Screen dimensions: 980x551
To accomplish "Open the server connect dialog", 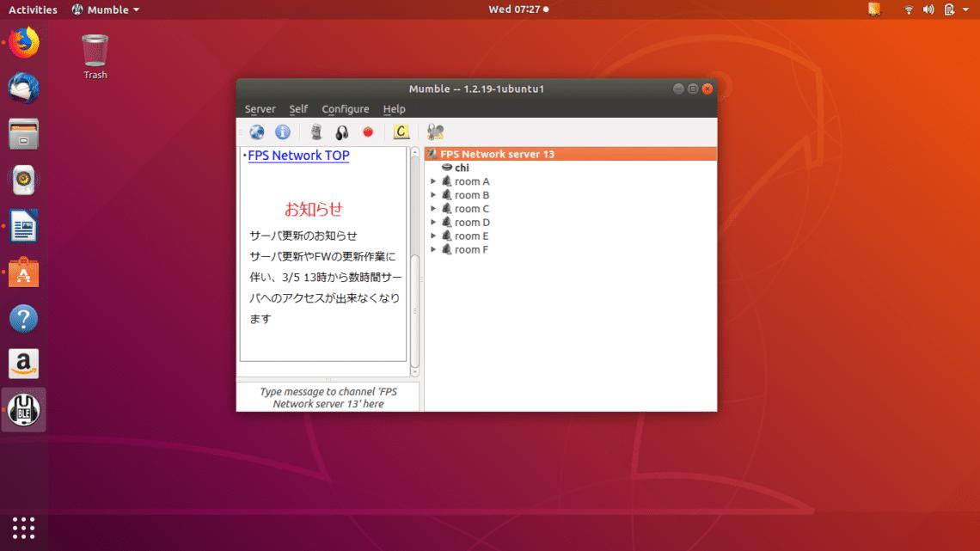I will 255,132.
